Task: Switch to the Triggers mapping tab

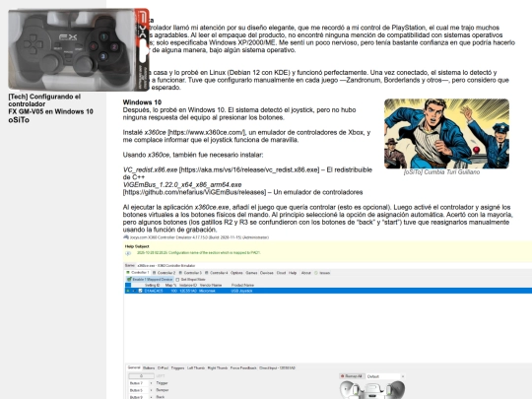Action: pyautogui.click(x=177, y=367)
